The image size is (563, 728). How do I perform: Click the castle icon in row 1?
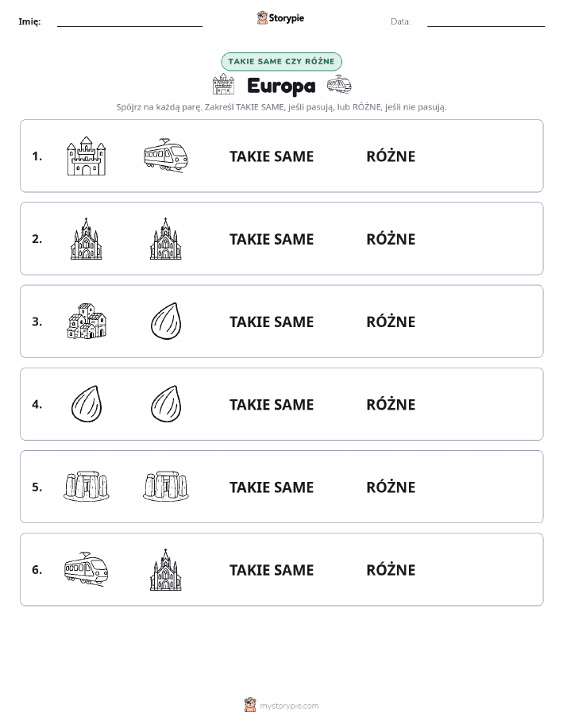[87, 156]
